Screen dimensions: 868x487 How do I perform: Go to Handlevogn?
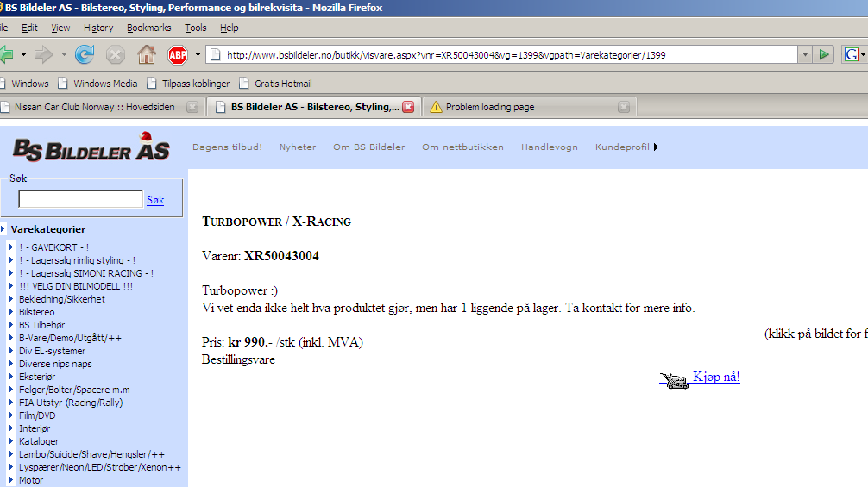click(x=549, y=147)
